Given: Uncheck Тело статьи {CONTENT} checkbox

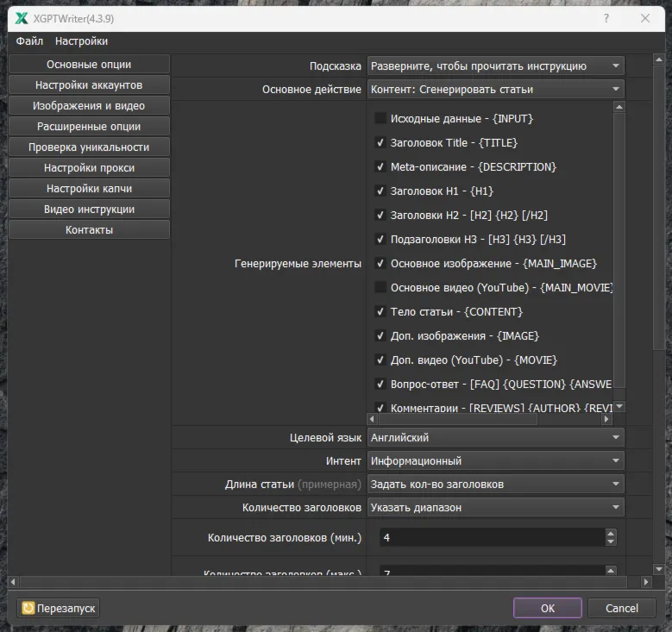Looking at the screenshot, I should (380, 311).
